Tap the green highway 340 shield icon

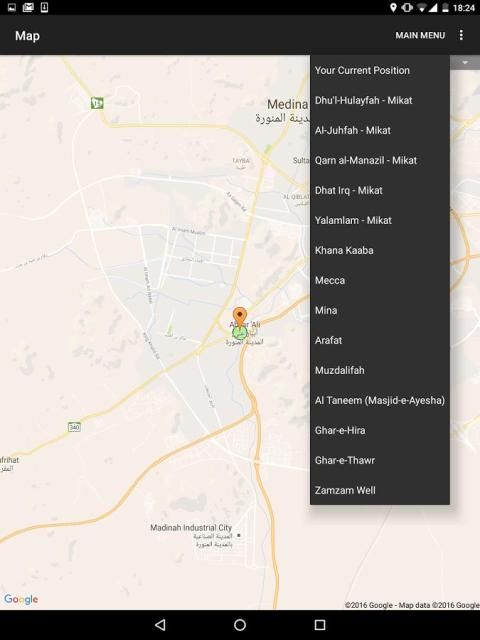(x=74, y=427)
